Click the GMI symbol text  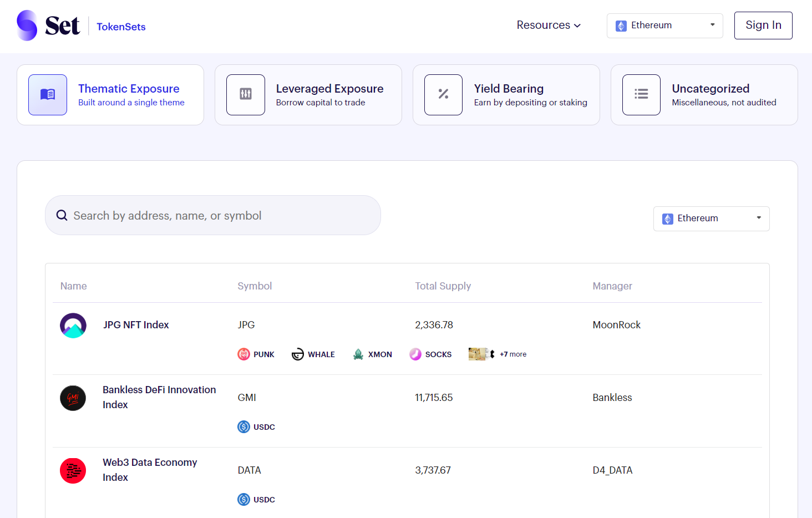click(247, 398)
